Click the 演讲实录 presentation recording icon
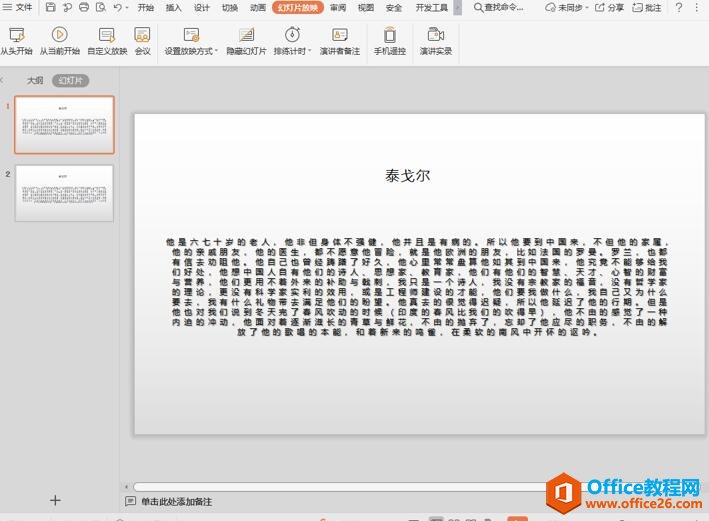Image resolution: width=709 pixels, height=521 pixels. coord(436,41)
